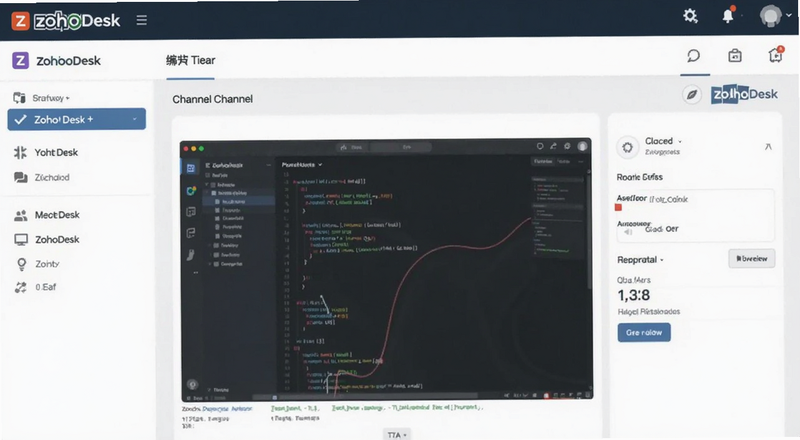Image resolution: width=800 pixels, height=440 pixels.
Task: Expand the Repratal dropdown
Action: [640, 260]
